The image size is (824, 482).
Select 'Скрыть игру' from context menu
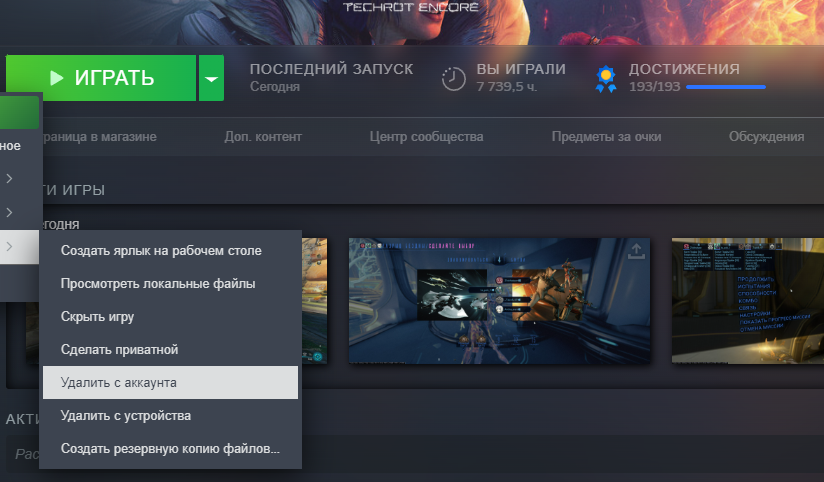coord(170,316)
